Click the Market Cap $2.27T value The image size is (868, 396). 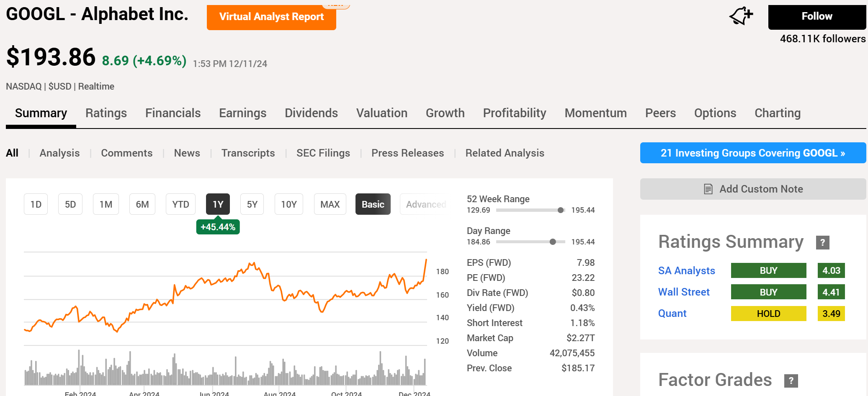click(580, 338)
